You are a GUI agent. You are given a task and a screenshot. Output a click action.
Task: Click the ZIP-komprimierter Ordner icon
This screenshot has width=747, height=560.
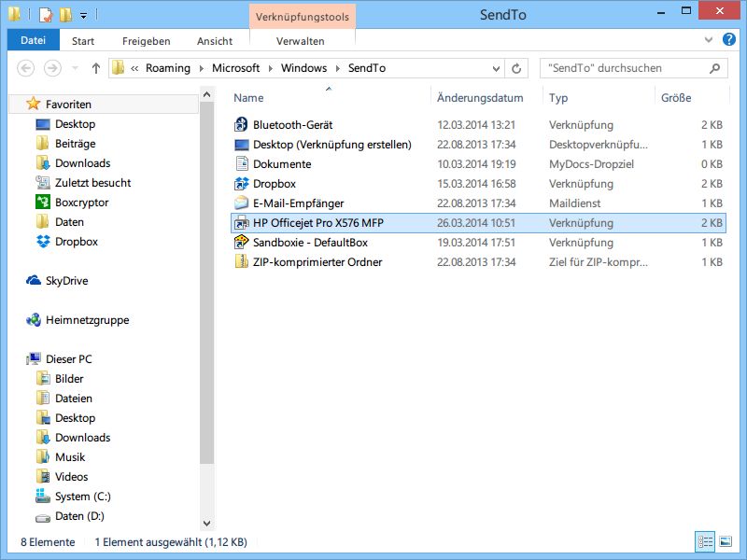click(241, 262)
